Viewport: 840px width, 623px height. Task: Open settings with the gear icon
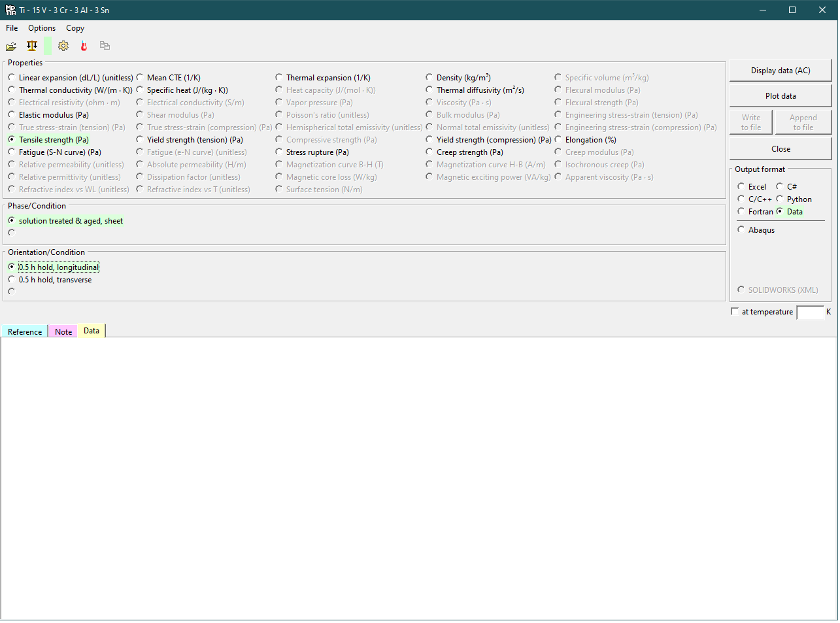pyautogui.click(x=63, y=46)
